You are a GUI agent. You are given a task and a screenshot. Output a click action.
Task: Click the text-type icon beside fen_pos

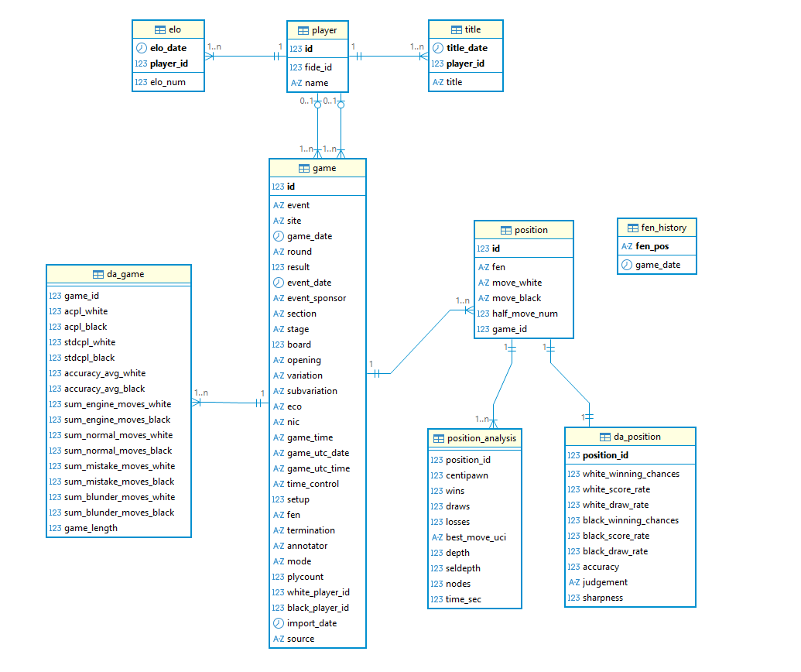[627, 247]
